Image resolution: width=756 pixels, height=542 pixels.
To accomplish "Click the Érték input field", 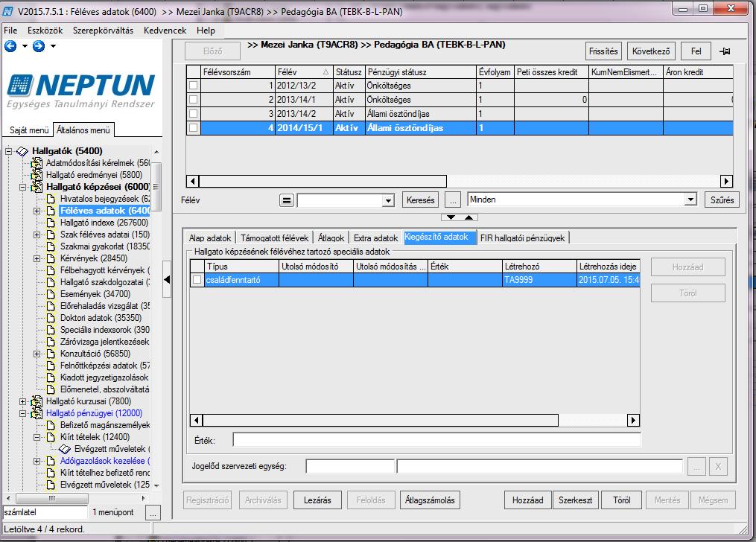I will click(436, 440).
